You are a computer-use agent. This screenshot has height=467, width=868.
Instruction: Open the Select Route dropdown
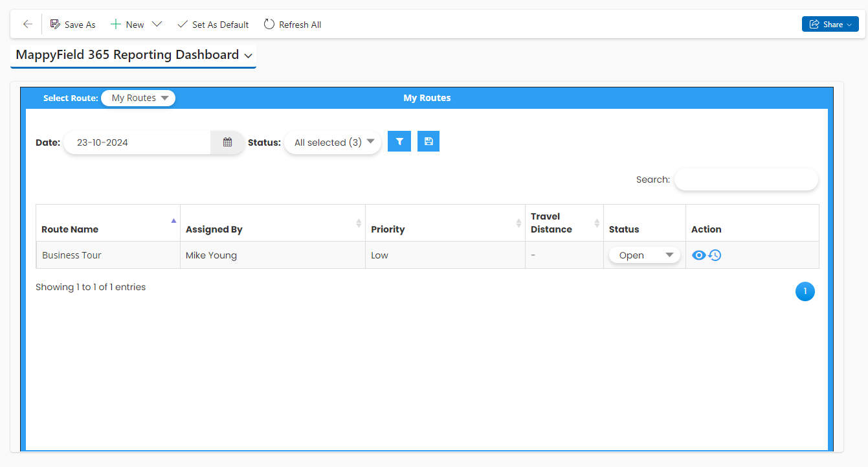tap(139, 98)
